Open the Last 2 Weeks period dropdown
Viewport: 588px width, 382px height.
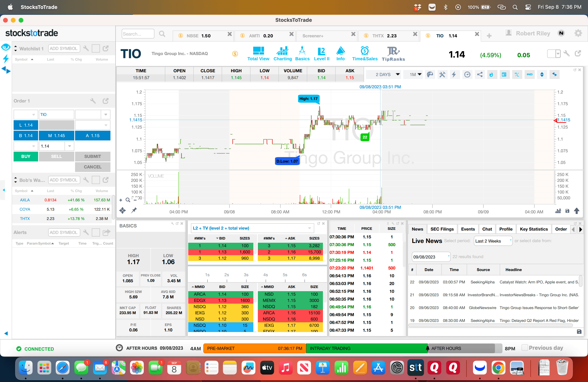click(493, 241)
